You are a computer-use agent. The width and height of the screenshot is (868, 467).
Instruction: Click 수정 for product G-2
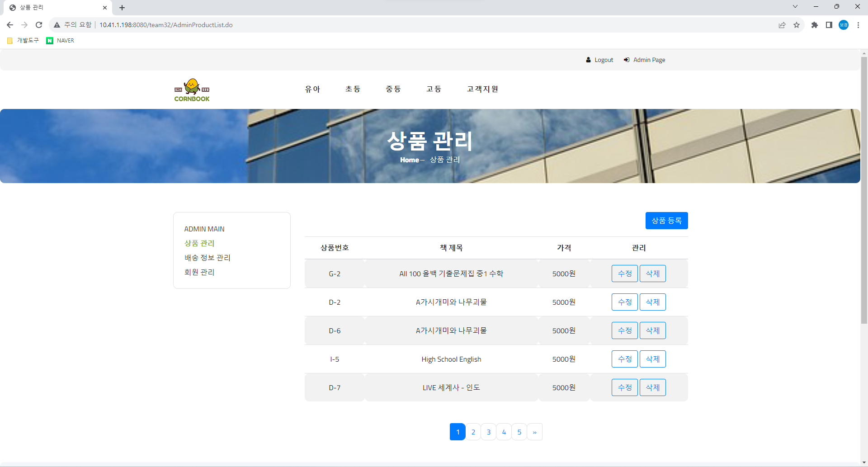pos(624,274)
